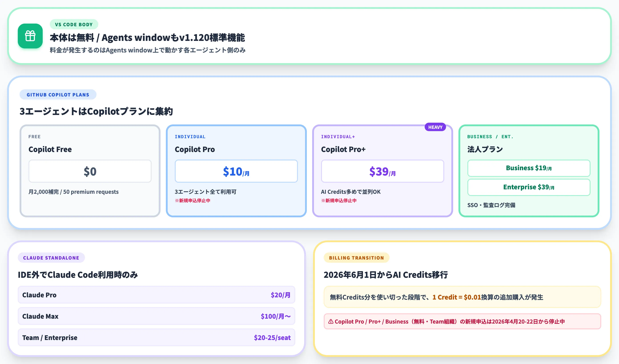Choose the Enterprise $39/月 option
619x364 pixels.
pos(529,187)
